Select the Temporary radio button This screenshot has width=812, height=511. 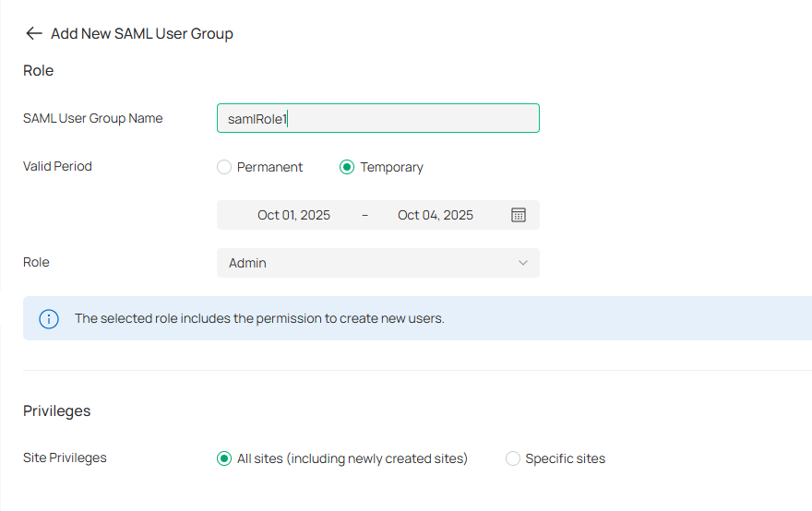(x=347, y=167)
